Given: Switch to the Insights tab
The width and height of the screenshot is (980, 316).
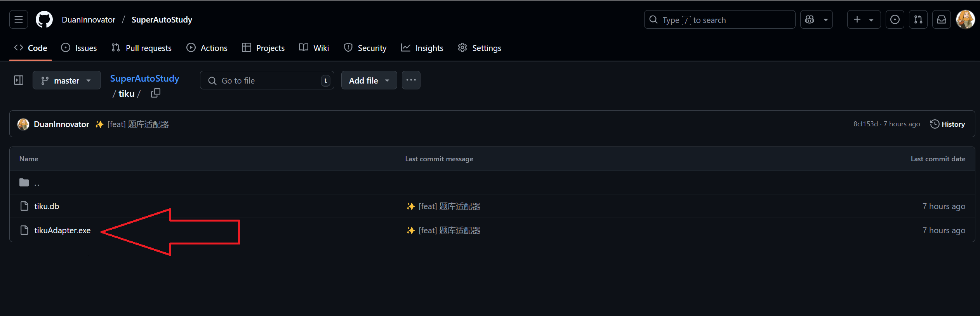Looking at the screenshot, I should 422,48.
